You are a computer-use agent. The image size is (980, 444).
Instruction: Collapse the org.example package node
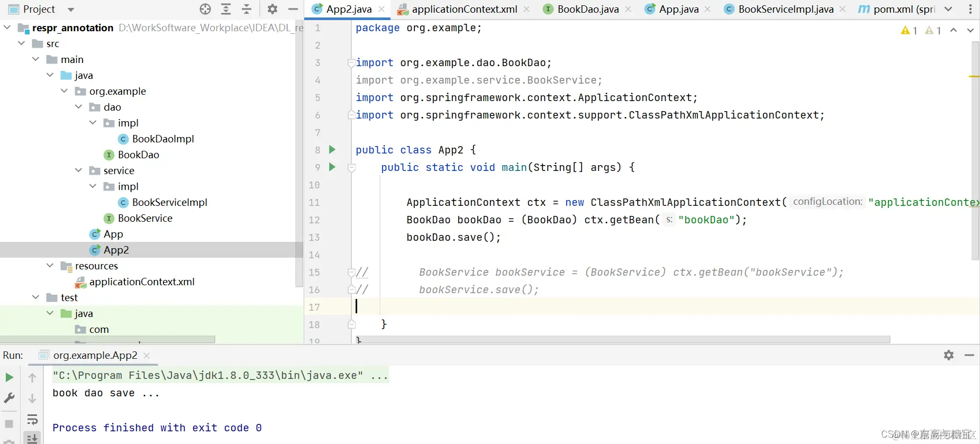pyautogui.click(x=65, y=90)
